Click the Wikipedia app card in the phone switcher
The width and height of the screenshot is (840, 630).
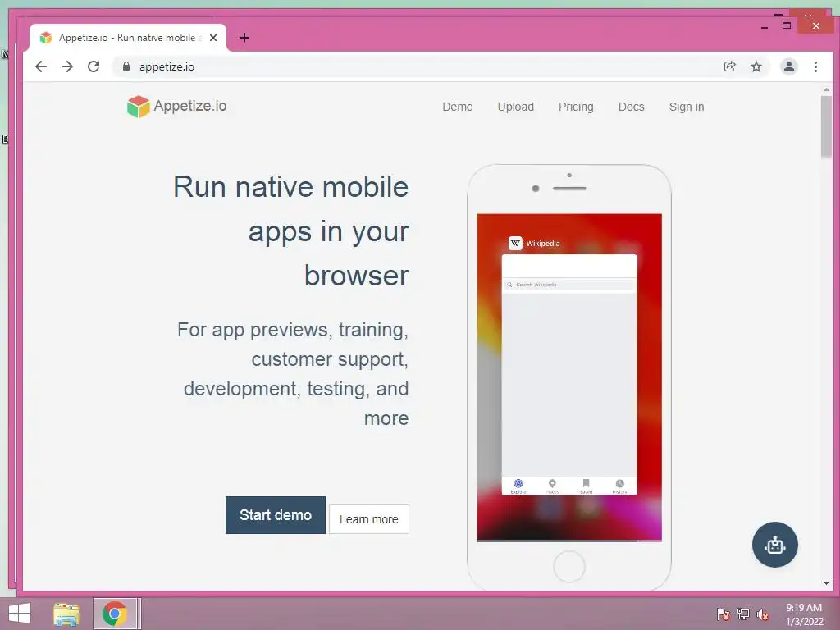[569, 374]
